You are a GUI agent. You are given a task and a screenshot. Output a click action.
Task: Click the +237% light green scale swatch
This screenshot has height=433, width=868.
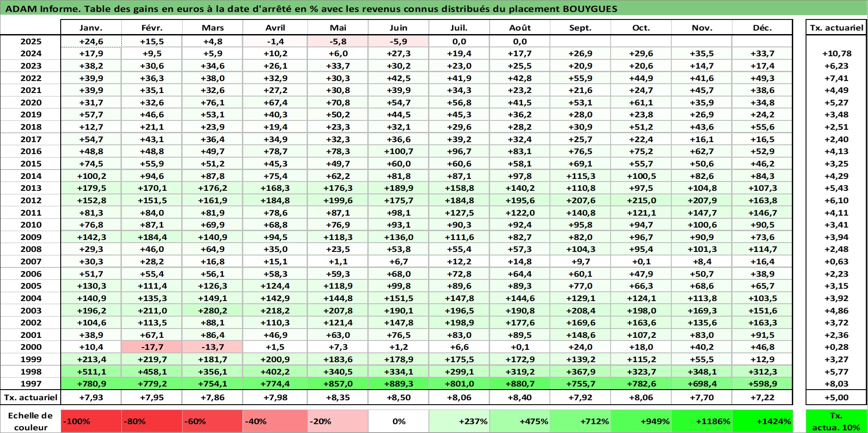click(x=459, y=421)
